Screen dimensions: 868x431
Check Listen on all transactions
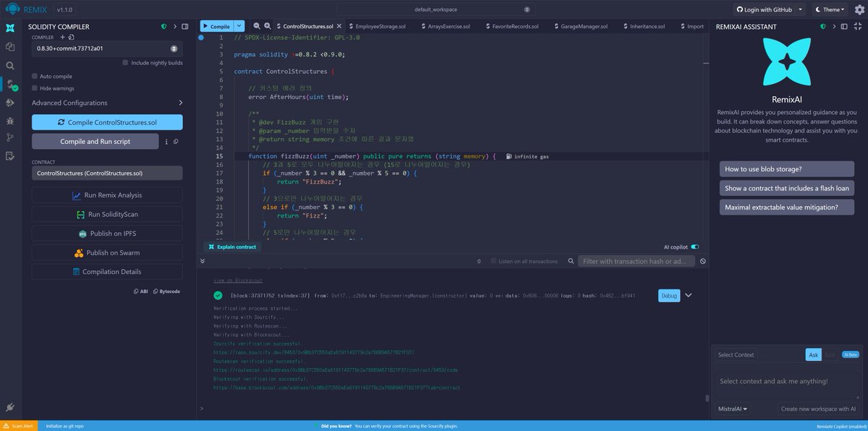pyautogui.click(x=493, y=261)
